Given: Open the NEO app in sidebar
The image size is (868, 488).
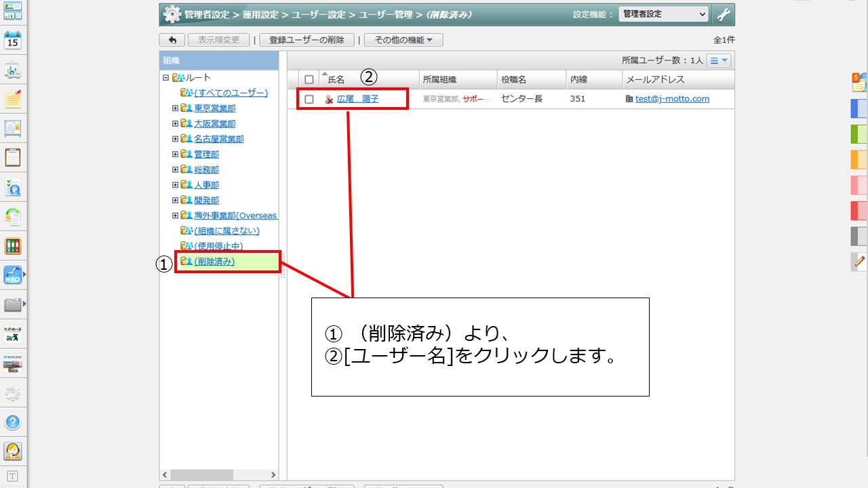Looking at the screenshot, I should pyautogui.click(x=13, y=274).
